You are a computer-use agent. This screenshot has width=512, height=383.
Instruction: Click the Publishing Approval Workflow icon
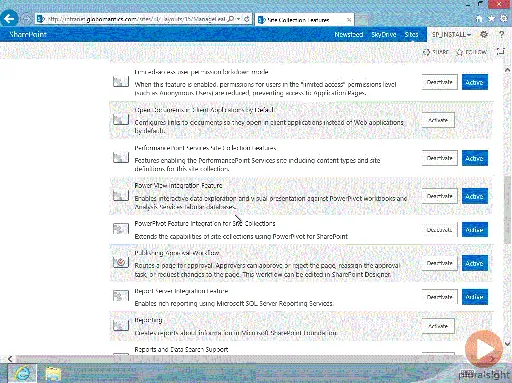click(121, 262)
